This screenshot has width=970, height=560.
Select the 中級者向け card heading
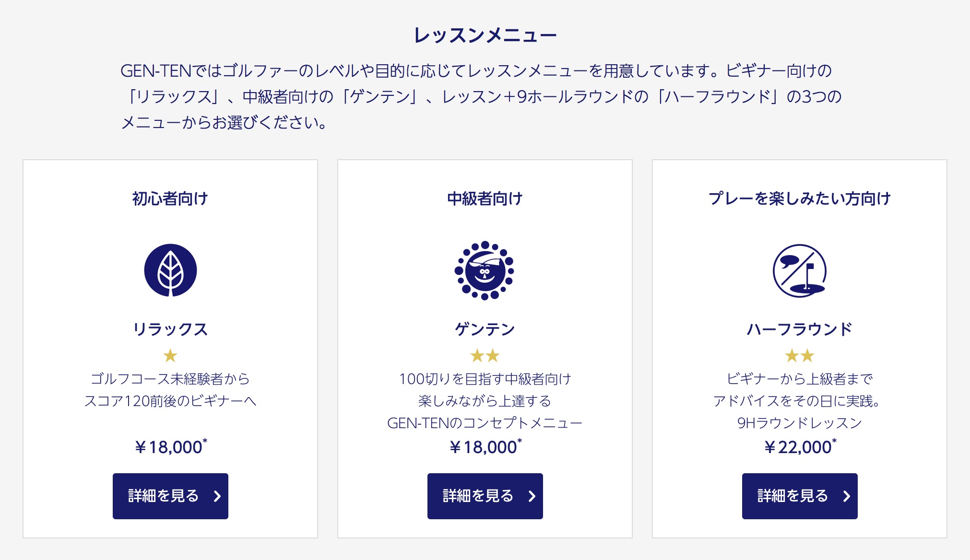point(485,198)
